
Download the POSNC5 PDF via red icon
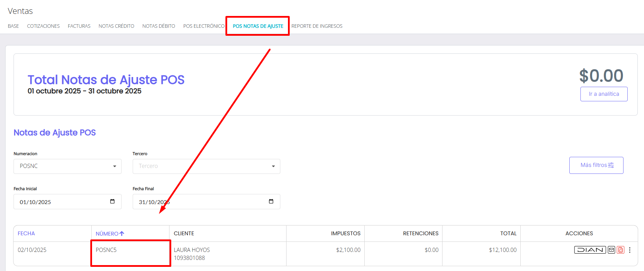pos(621,250)
